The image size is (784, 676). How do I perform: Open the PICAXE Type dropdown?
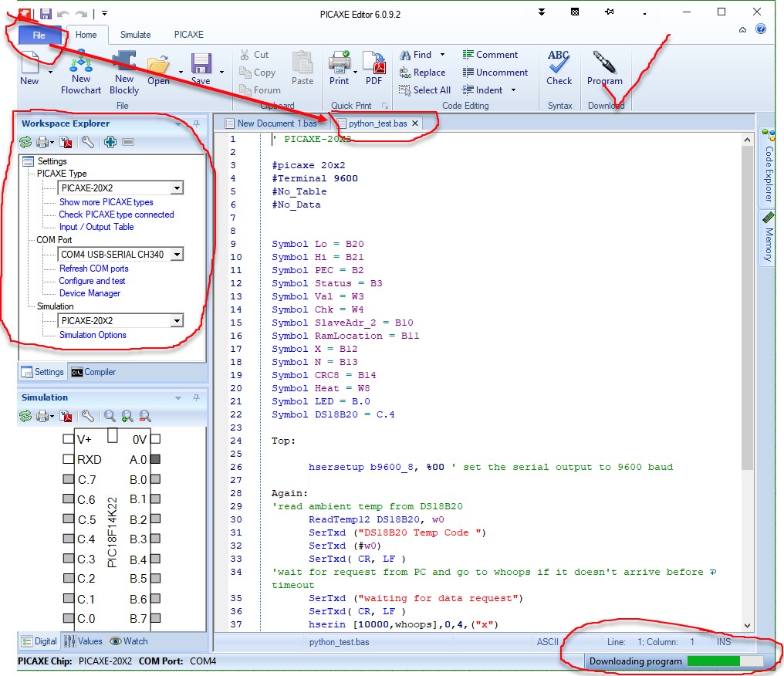click(x=177, y=188)
